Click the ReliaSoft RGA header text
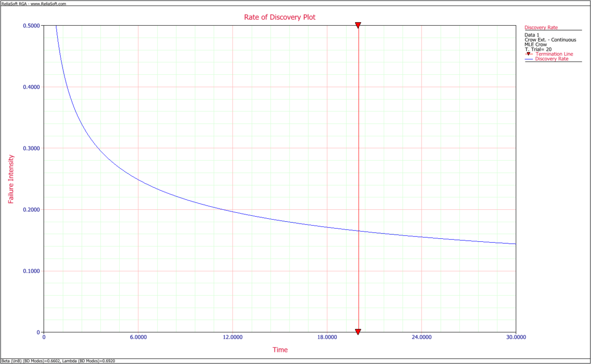 click(x=34, y=3)
